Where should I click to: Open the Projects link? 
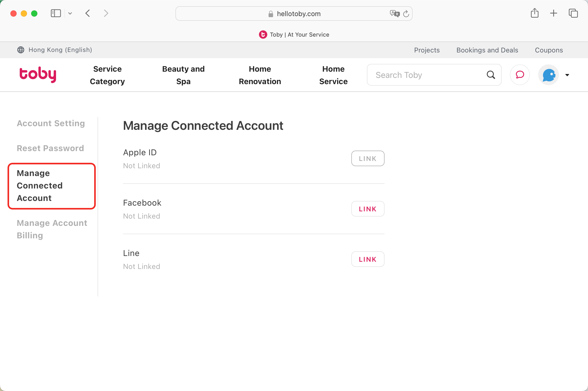(427, 50)
